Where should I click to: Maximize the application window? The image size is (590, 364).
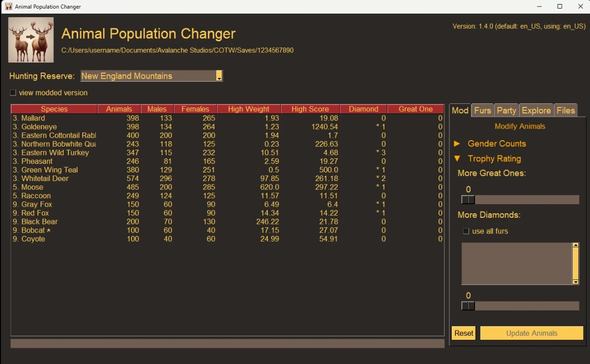[559, 7]
